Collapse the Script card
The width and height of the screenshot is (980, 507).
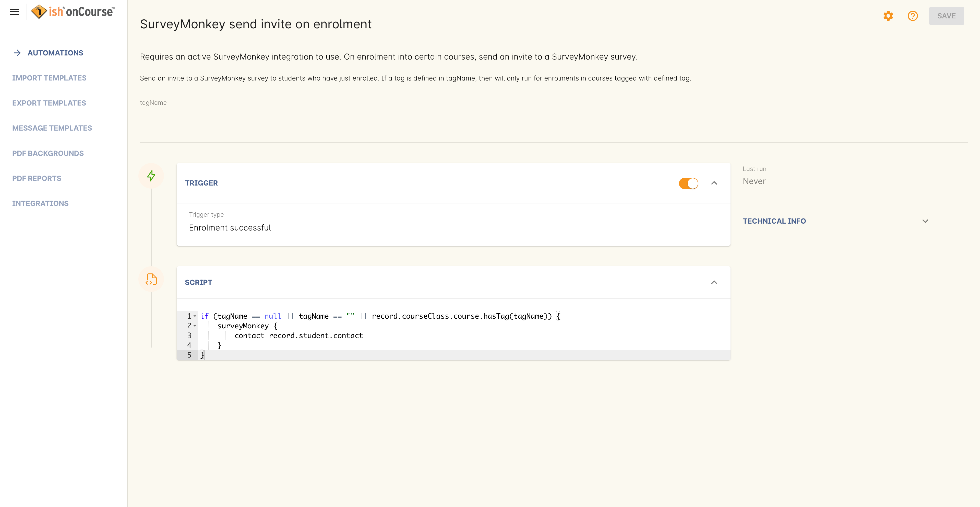click(x=714, y=282)
